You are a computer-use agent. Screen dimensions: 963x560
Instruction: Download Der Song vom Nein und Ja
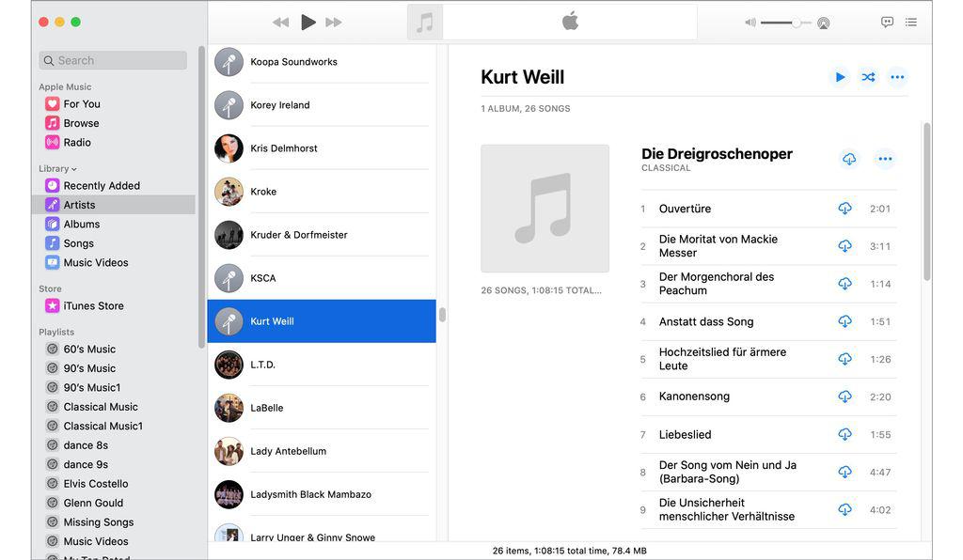click(845, 473)
